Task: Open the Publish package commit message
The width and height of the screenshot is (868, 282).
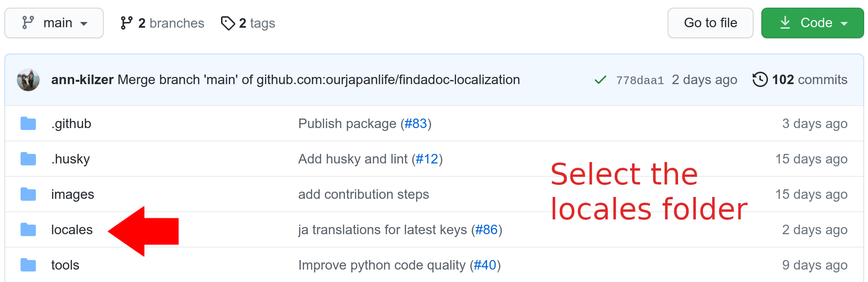Action: click(x=347, y=124)
